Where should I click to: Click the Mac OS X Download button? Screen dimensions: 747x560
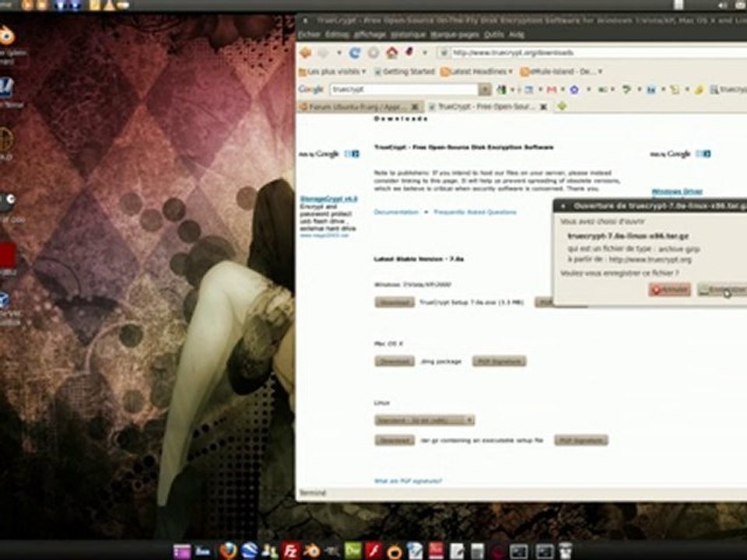click(395, 362)
